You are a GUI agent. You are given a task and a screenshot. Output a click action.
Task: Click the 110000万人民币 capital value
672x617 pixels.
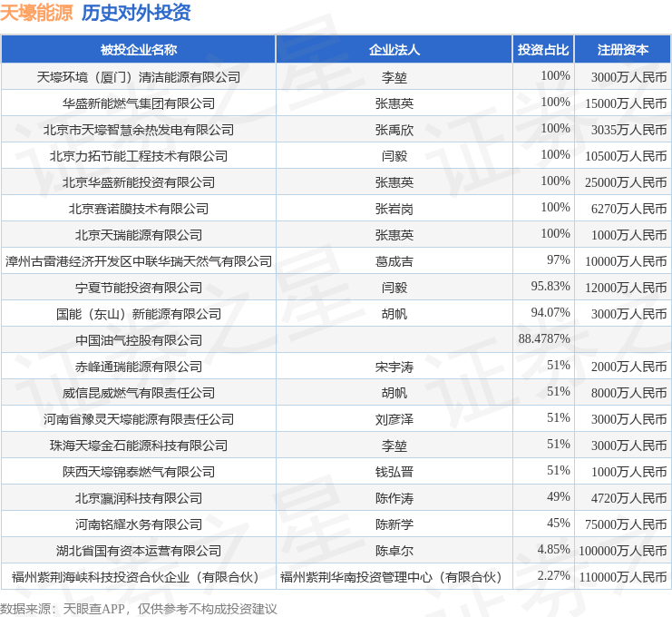[x=623, y=577]
